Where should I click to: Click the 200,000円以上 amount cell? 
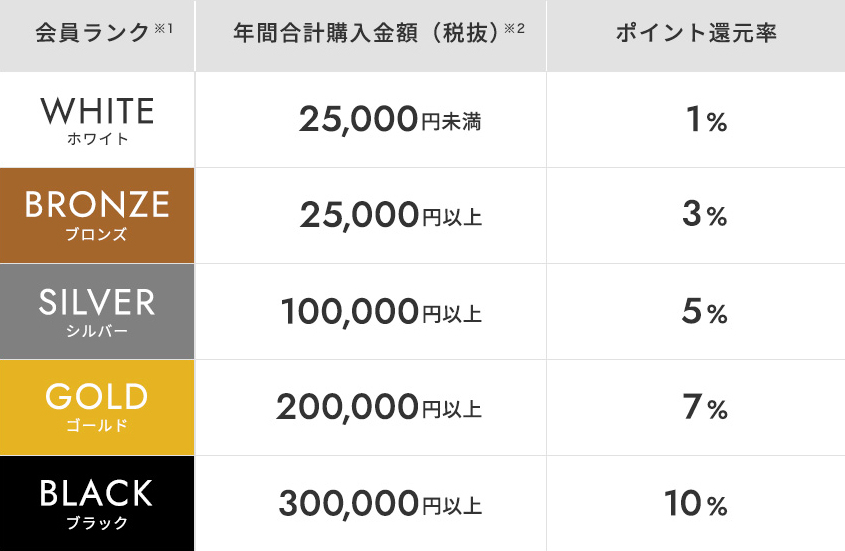click(379, 408)
